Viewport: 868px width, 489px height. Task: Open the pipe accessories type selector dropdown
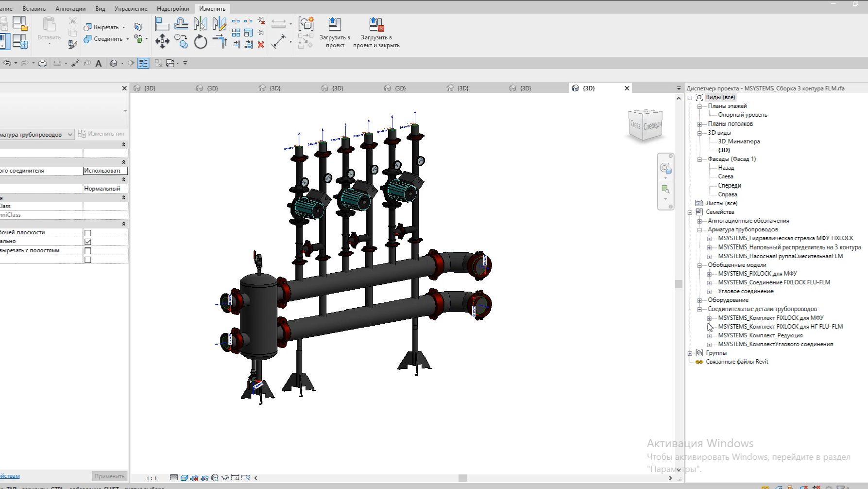click(x=70, y=135)
